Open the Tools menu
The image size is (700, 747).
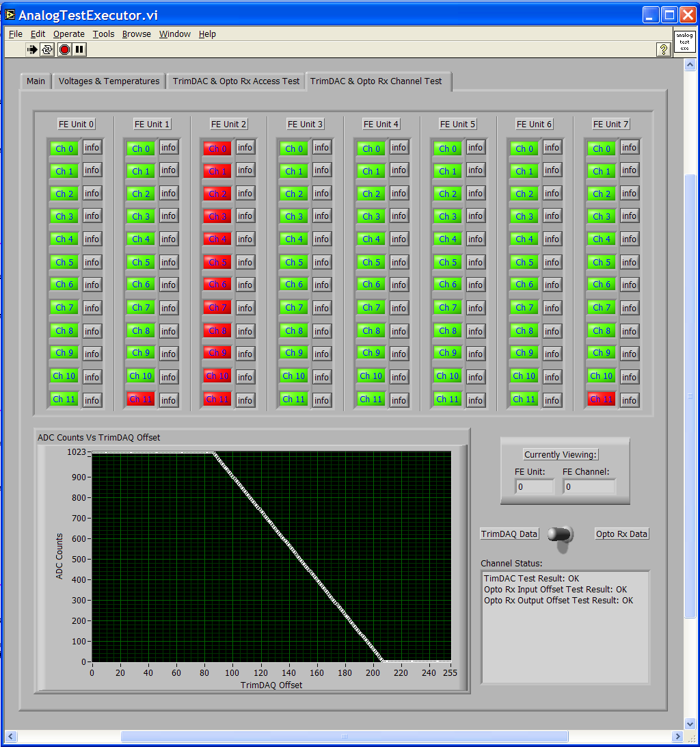point(104,34)
